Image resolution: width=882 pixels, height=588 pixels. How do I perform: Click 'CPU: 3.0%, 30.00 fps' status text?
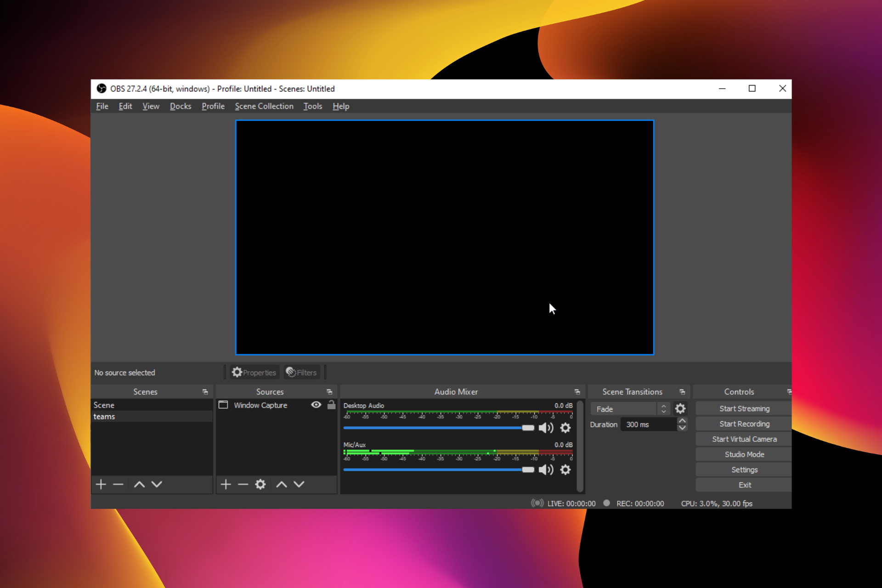717,503
